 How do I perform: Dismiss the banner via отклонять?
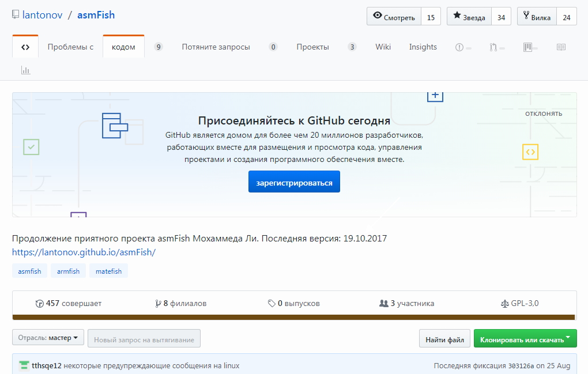pyautogui.click(x=544, y=114)
